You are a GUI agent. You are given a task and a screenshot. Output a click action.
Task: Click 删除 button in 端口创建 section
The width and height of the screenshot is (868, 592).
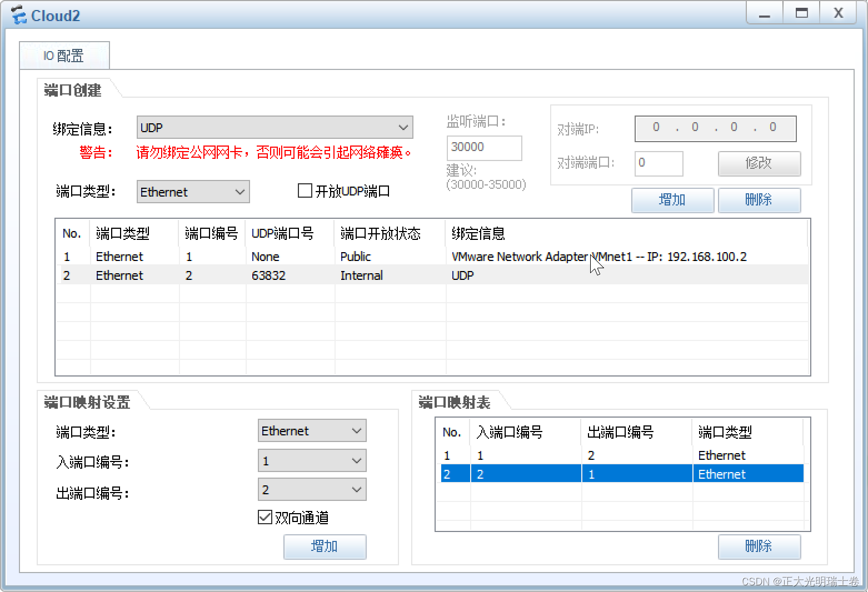[x=759, y=200]
